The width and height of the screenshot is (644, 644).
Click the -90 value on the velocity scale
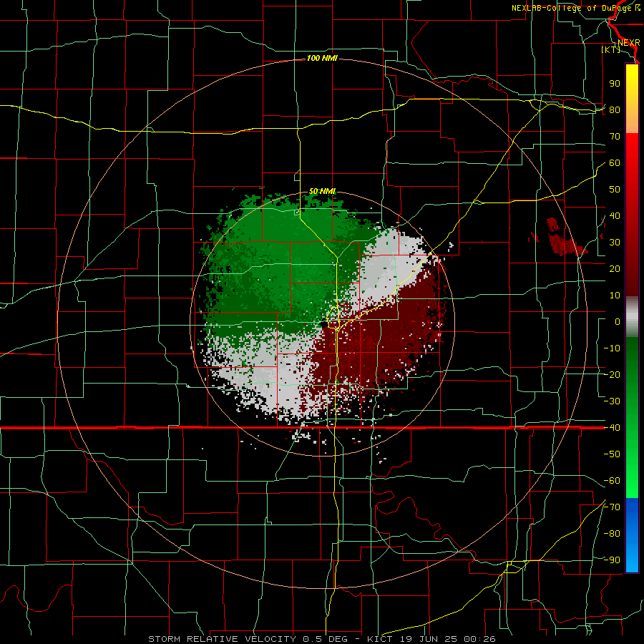pyautogui.click(x=612, y=560)
